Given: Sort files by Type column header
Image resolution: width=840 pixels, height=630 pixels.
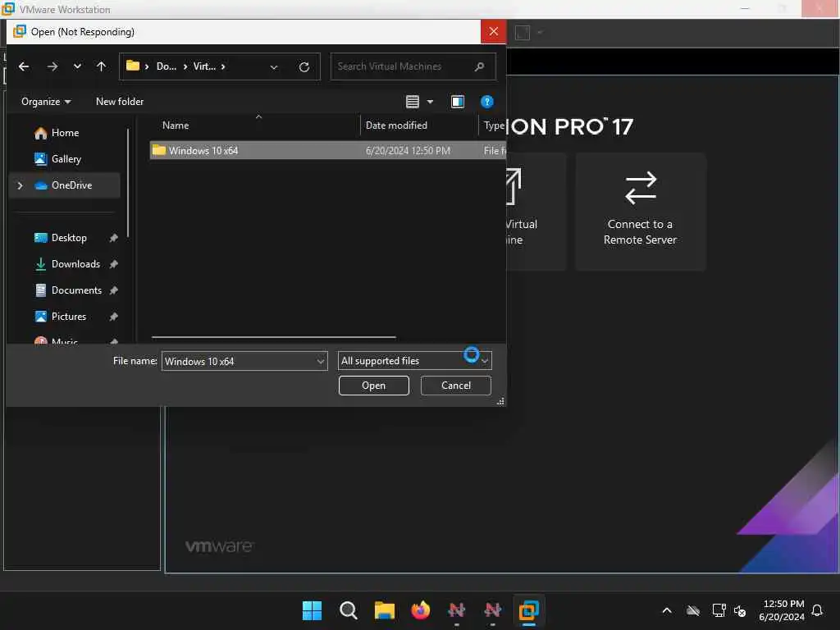Looking at the screenshot, I should [x=493, y=126].
